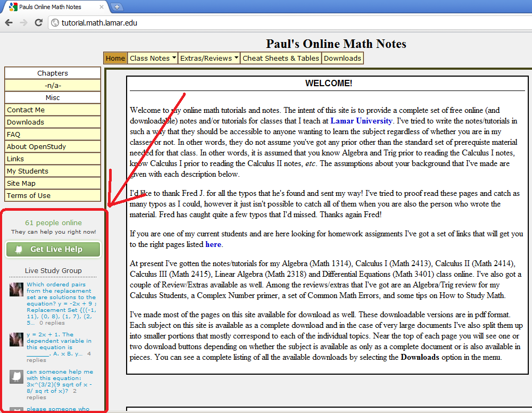Open the 'please someone who' study question
Image resolution: width=532 pixels, height=413 pixels.
coord(58,409)
